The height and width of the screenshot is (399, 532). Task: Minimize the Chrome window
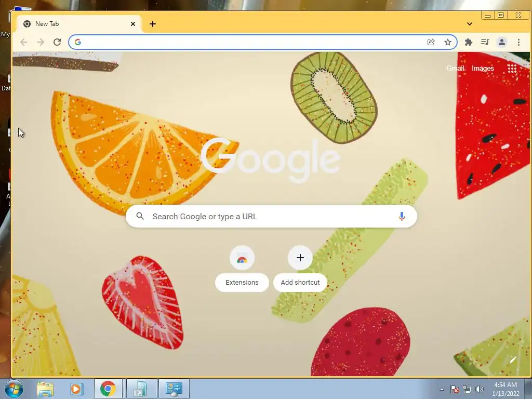coord(488,15)
